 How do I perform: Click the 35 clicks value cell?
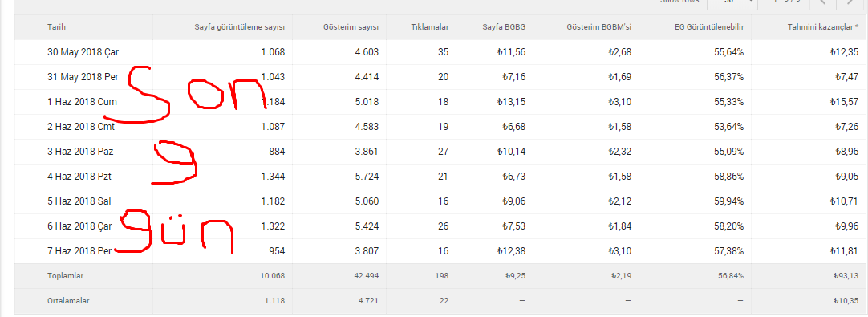click(x=443, y=52)
